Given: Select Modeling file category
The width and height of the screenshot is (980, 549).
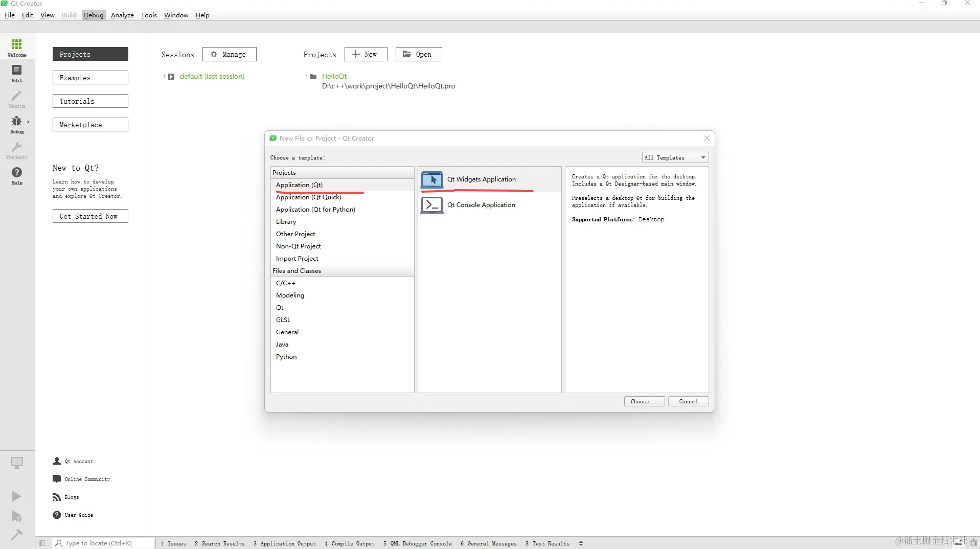Looking at the screenshot, I should pos(342,295).
